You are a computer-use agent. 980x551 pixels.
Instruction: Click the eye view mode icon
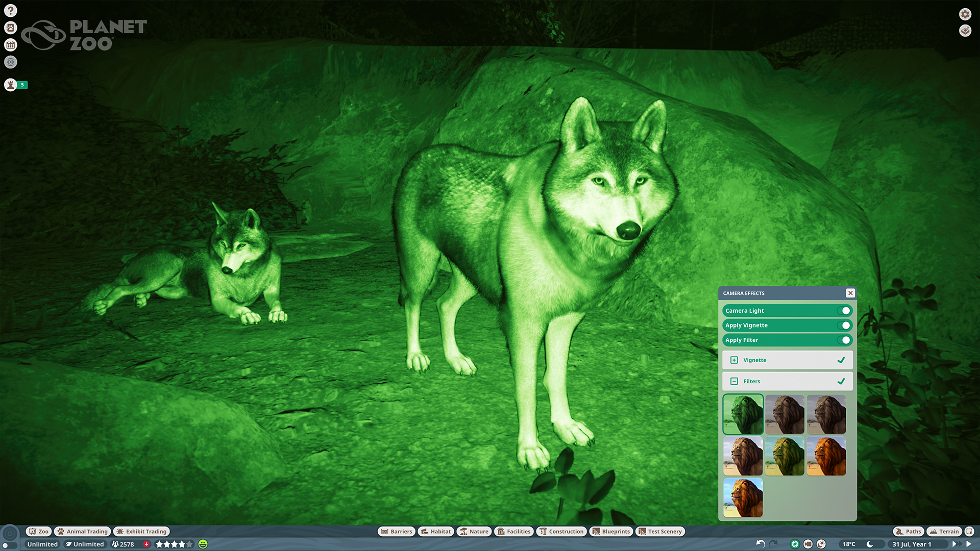pyautogui.click(x=11, y=62)
